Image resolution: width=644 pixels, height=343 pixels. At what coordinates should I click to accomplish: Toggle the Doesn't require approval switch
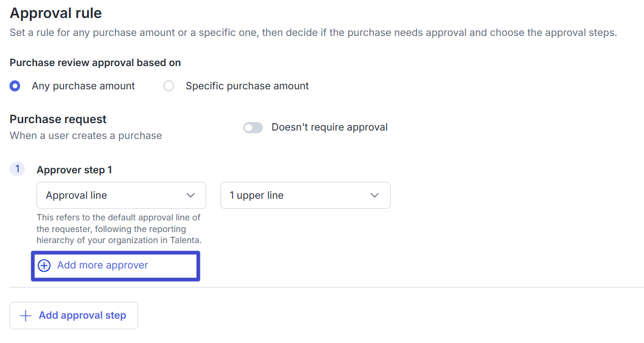pos(253,127)
